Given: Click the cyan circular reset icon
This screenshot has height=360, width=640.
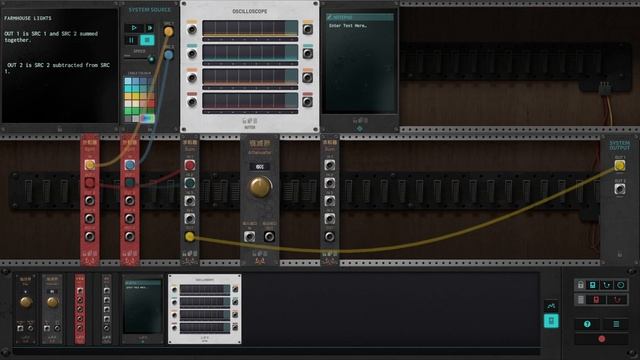Looking at the screenshot, I should 620,285.
